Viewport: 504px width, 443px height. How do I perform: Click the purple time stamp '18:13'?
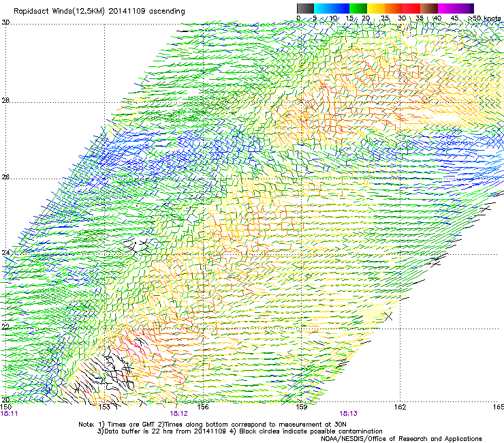pyautogui.click(x=349, y=414)
